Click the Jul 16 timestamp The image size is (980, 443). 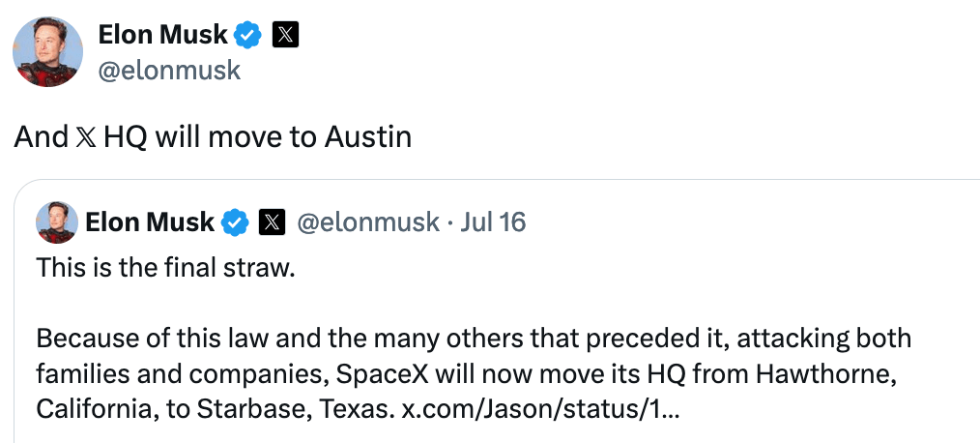493,222
